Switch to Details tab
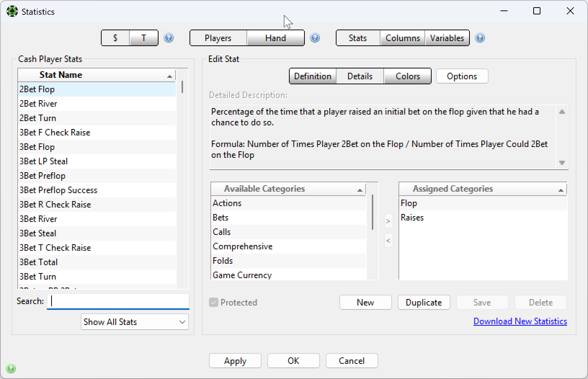 tap(360, 76)
